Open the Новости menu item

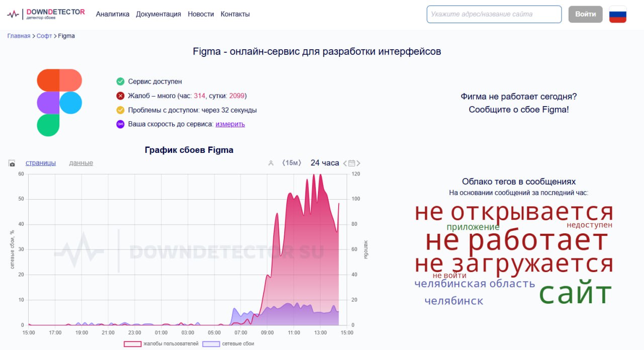pyautogui.click(x=201, y=14)
